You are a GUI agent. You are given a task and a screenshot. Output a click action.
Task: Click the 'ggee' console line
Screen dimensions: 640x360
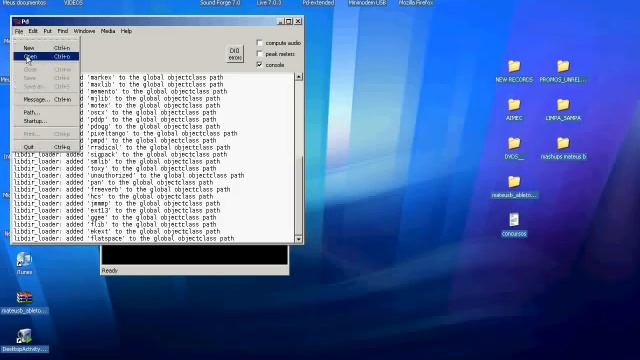115,218
